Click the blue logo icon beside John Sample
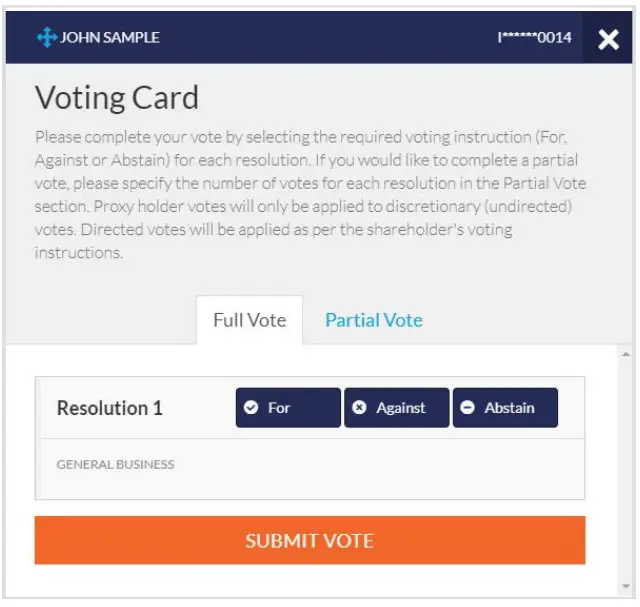The height and width of the screenshot is (607, 640). 47,38
